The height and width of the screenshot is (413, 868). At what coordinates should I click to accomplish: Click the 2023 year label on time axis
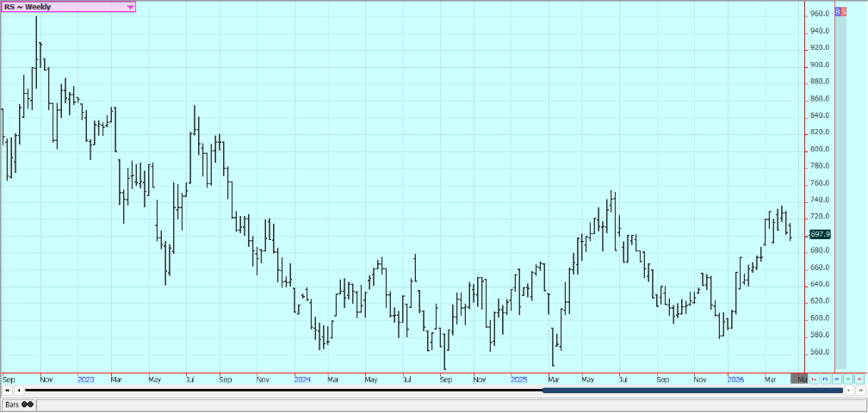pyautogui.click(x=86, y=379)
